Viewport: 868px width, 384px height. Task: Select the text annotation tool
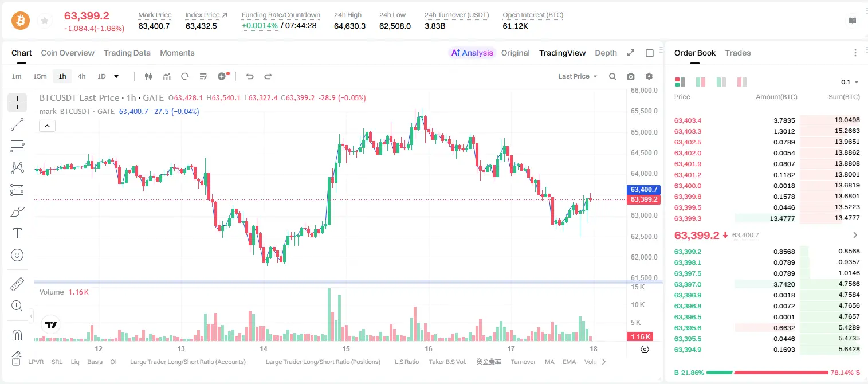[17, 233]
